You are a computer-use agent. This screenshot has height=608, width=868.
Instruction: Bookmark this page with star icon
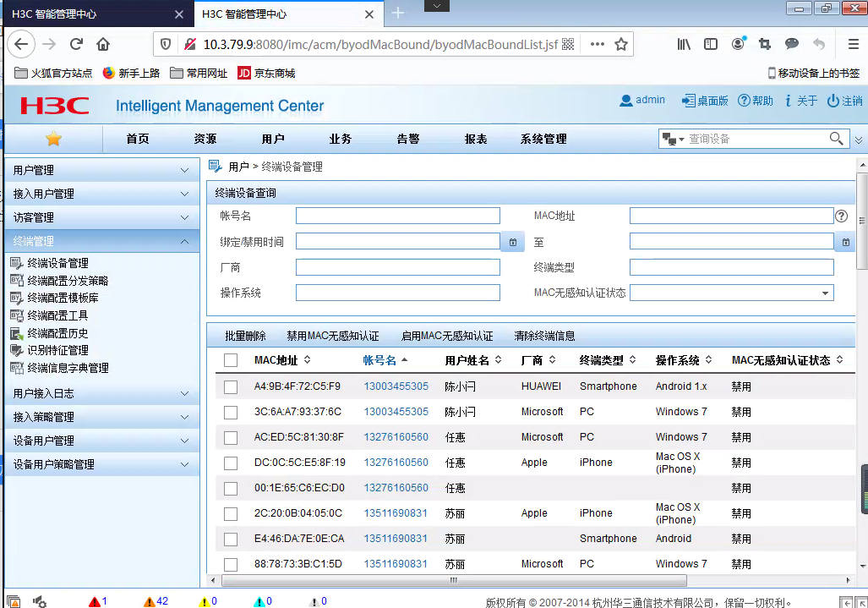[x=621, y=44]
